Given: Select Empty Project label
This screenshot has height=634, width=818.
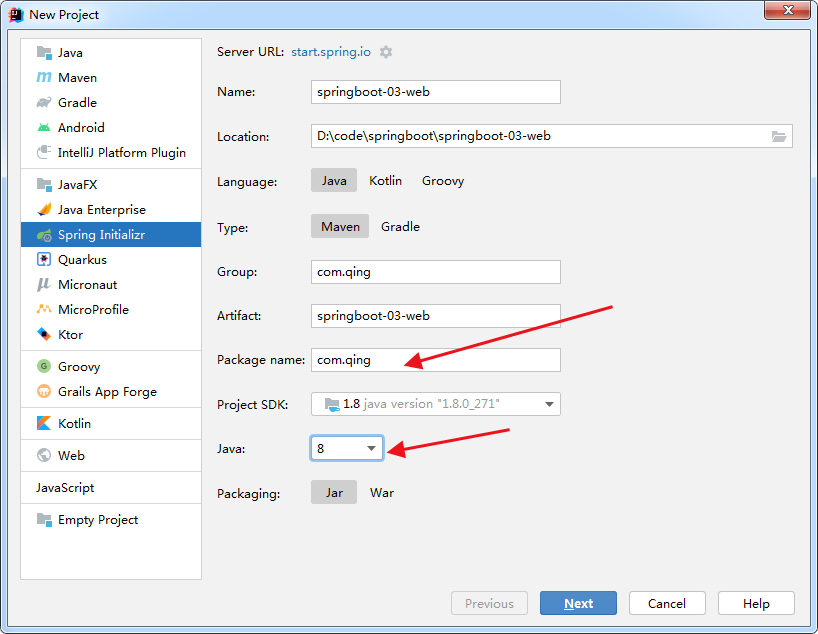Looking at the screenshot, I should click(98, 520).
